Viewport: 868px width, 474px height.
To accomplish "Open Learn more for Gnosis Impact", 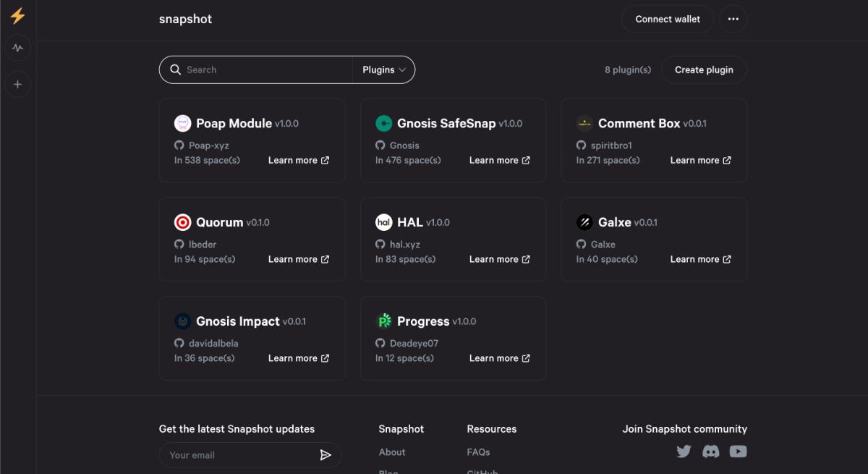I will pos(299,358).
